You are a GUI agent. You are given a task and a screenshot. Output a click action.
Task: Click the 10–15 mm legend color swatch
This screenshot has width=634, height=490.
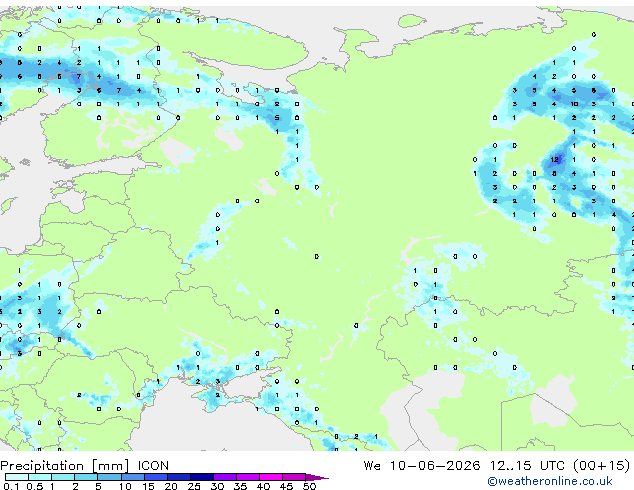click(132, 477)
